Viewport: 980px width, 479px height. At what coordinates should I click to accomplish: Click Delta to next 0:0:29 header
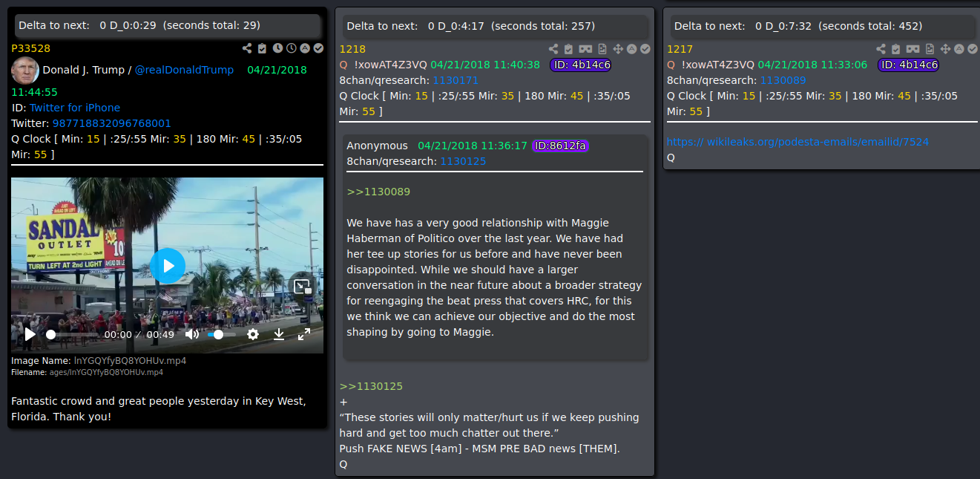168,25
